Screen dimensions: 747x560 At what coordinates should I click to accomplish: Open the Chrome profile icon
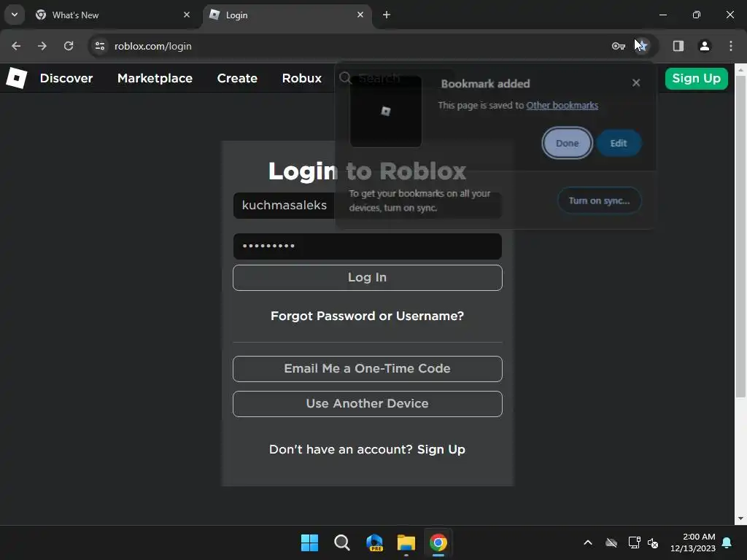click(x=704, y=46)
